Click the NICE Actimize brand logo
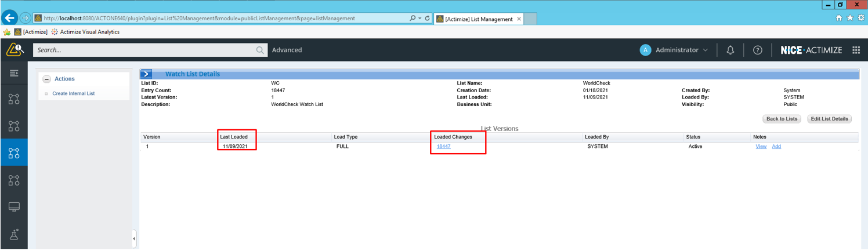868x251 pixels. pyautogui.click(x=811, y=50)
